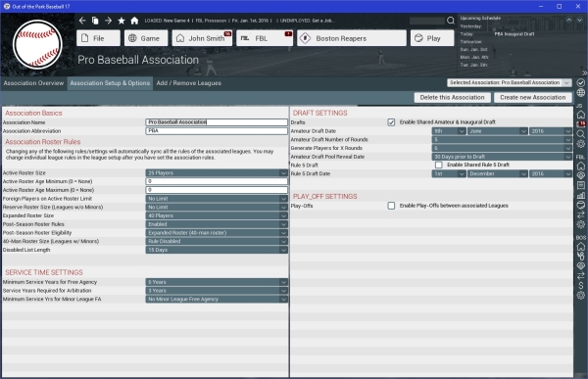Open the bookmarks star icon
This screenshot has width=588, height=379.
coord(122,21)
